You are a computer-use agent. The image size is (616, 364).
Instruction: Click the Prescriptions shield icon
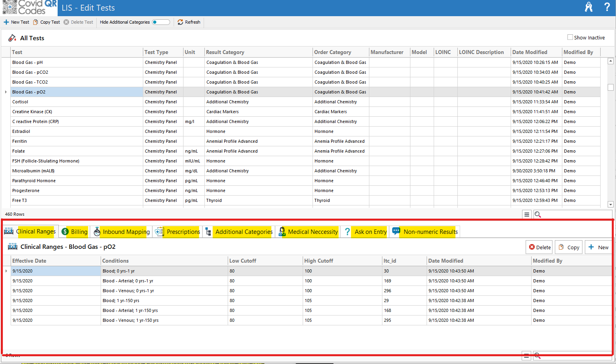159,232
